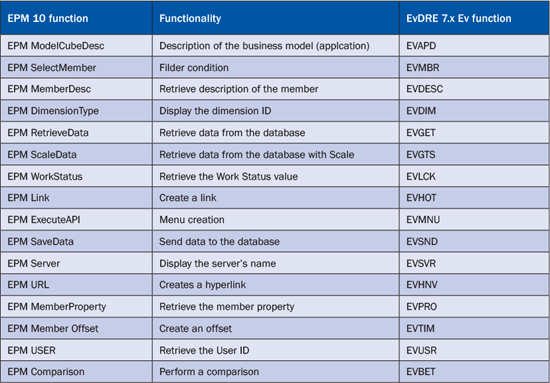
Task: Select the Menu creation cell
Action: coord(276,220)
